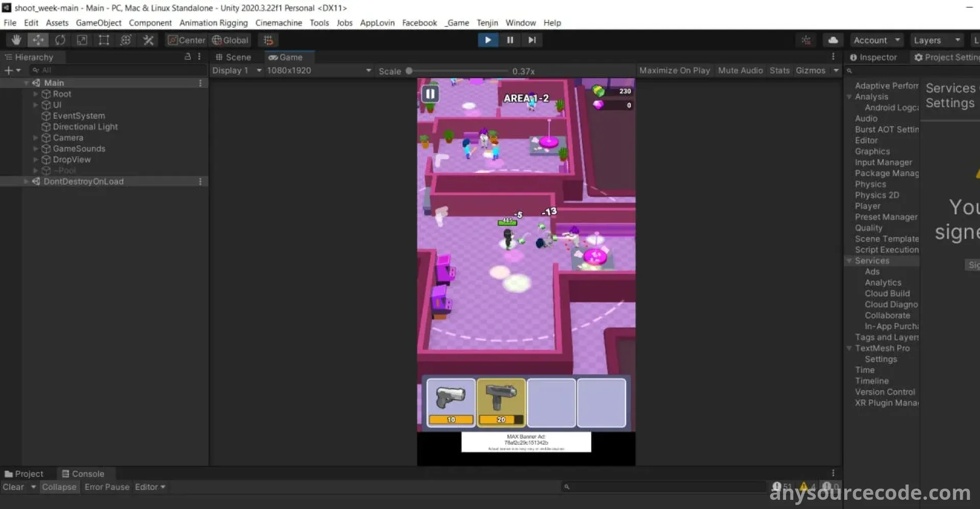Toggle Error Pause in Console
Screen dimensions: 980x509
tap(107, 487)
